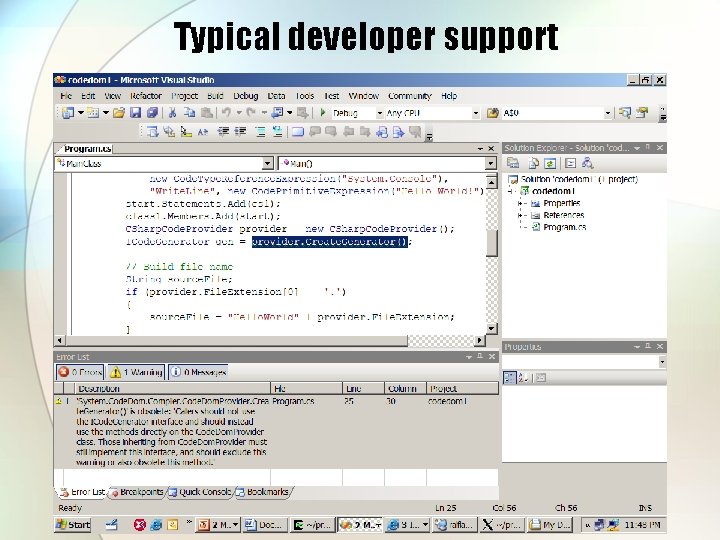Image resolution: width=720 pixels, height=540 pixels.
Task: Toggle auto-hide pin on Solution Explorer
Action: point(648,147)
